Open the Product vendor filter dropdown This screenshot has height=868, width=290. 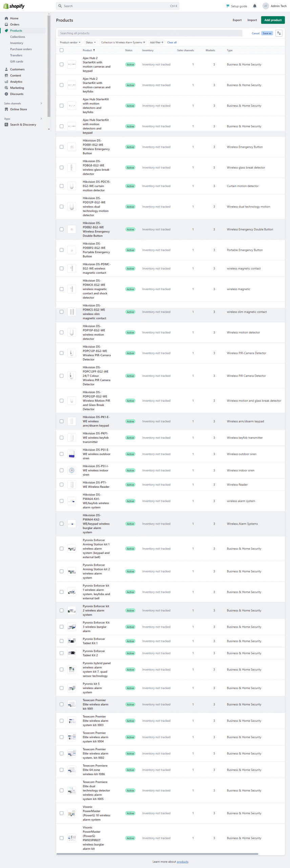point(70,42)
